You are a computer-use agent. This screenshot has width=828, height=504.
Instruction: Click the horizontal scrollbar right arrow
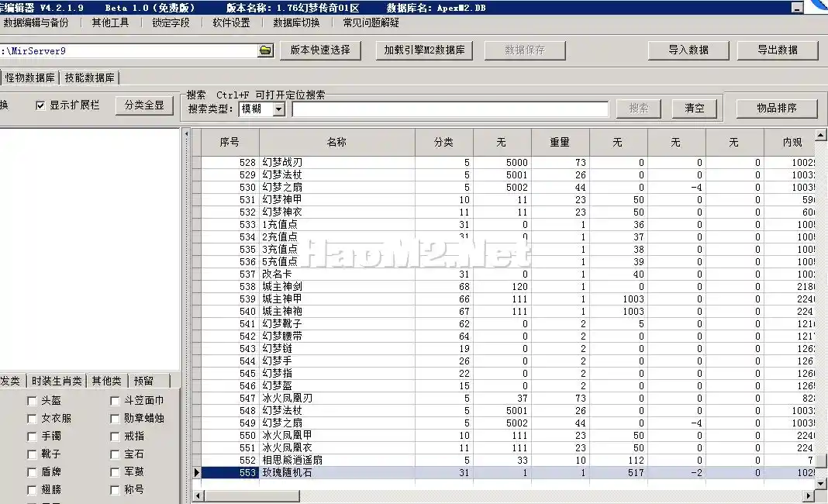[x=809, y=495]
